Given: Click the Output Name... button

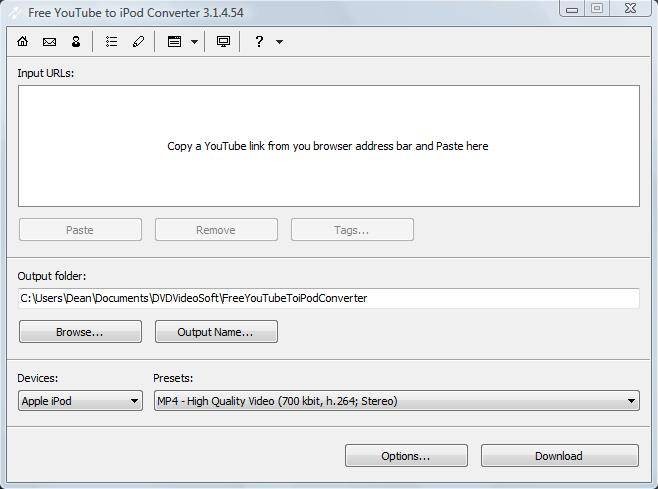Looking at the screenshot, I should pyautogui.click(x=216, y=332).
